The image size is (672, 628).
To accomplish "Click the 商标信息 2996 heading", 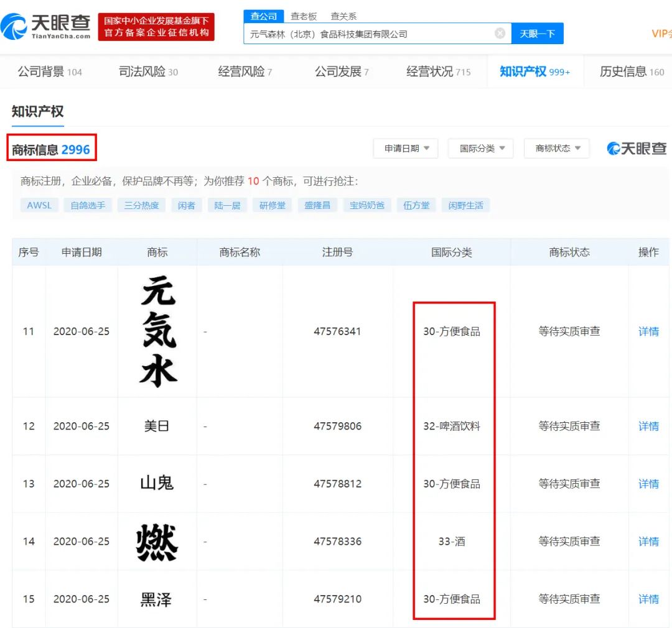I will click(x=51, y=149).
